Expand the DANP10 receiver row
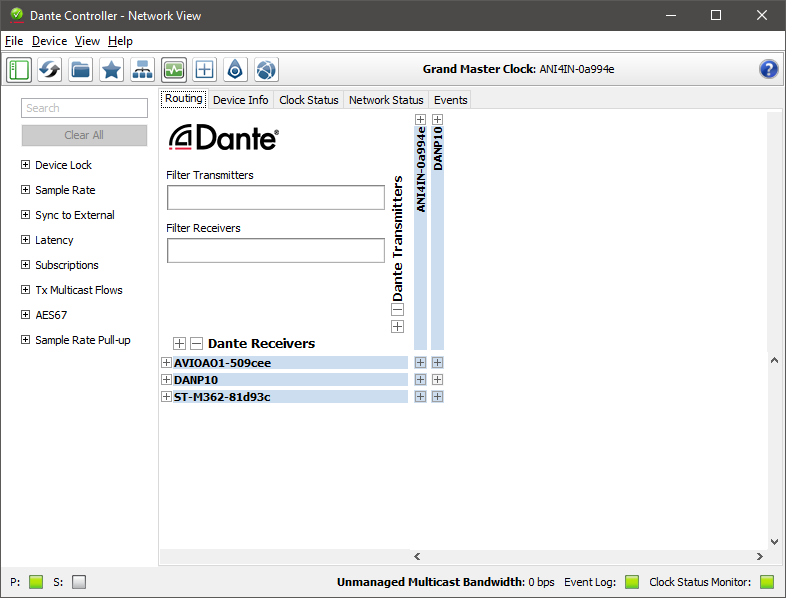Viewport: 786px width, 598px height. coord(166,379)
